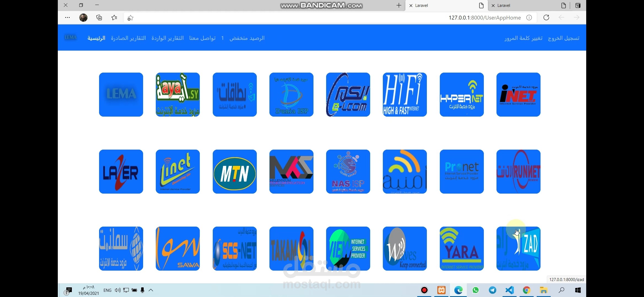Image resolution: width=644 pixels, height=297 pixels.
Task: Select the Hypernet provider tile
Action: tap(462, 95)
